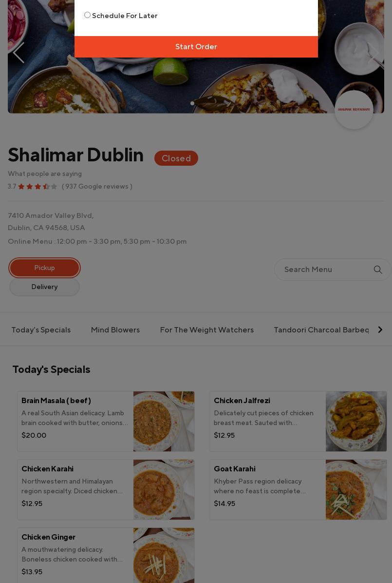Click the search magnifier icon
The height and width of the screenshot is (583, 392).
[377, 270]
